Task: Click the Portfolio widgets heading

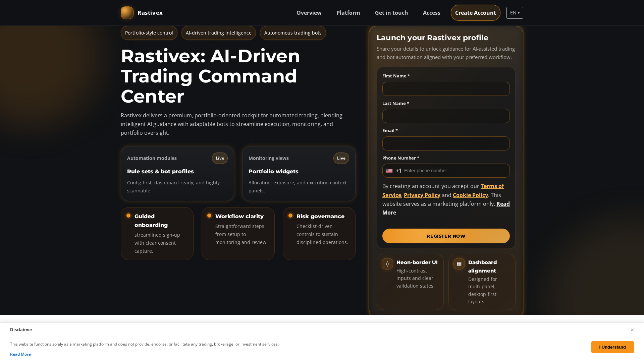Action: pyautogui.click(x=273, y=171)
